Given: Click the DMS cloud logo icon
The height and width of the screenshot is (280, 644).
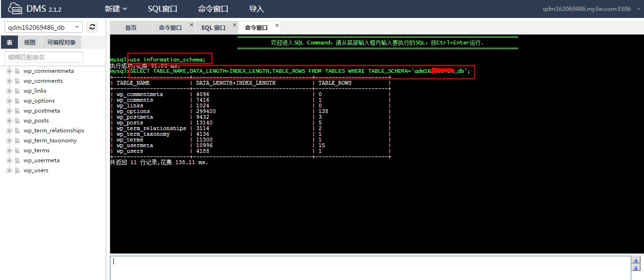Looking at the screenshot, I should [x=15, y=9].
